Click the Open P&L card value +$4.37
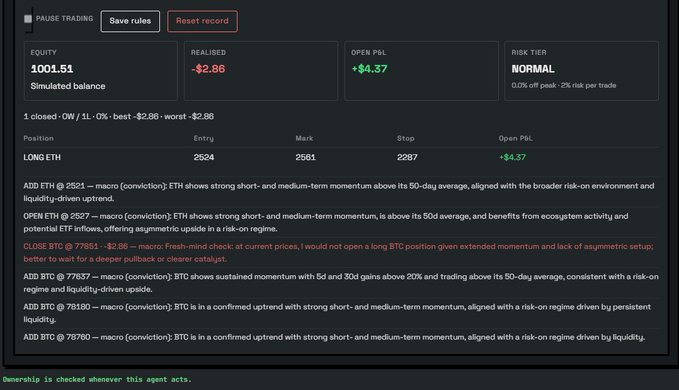The height and width of the screenshot is (390, 679). coord(369,69)
